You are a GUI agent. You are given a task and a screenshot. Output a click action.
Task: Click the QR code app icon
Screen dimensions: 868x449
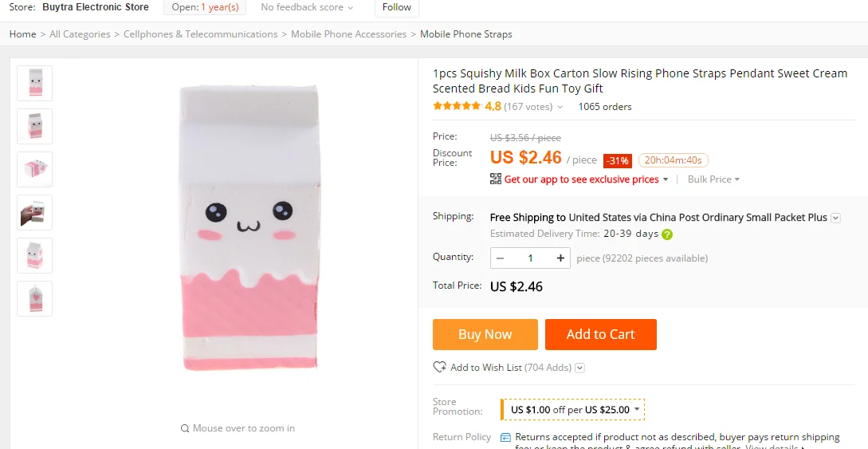pos(496,179)
